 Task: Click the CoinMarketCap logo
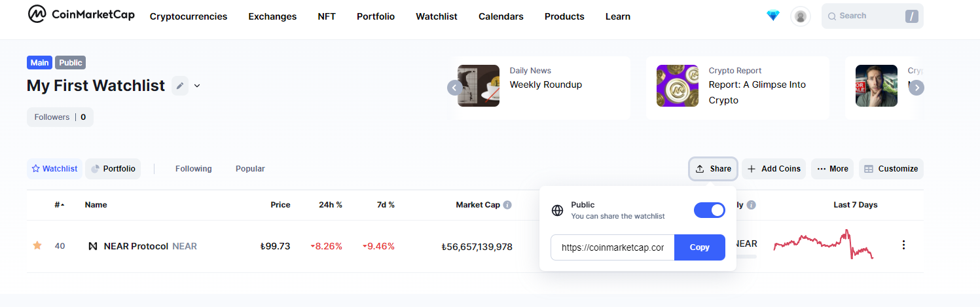point(81,15)
